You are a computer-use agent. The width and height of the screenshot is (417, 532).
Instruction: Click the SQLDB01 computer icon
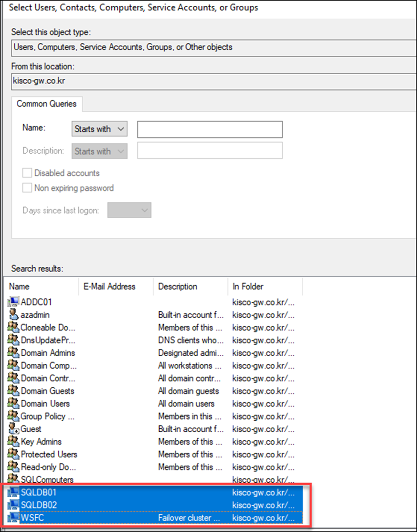(x=13, y=492)
